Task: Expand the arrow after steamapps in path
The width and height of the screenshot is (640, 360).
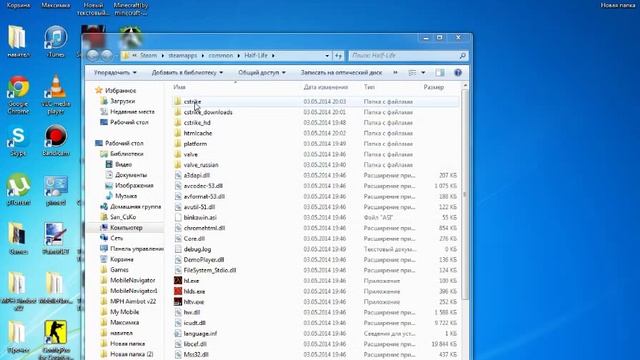Action: tap(203, 56)
